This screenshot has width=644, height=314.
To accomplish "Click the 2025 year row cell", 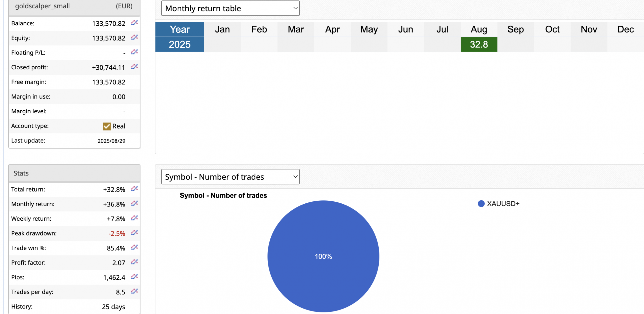I will (180, 44).
